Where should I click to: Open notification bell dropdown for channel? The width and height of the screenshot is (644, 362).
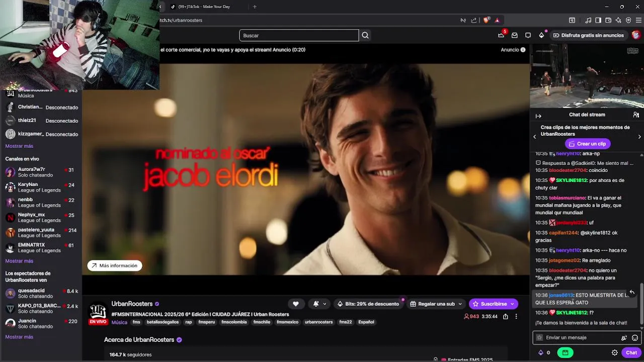tap(319, 304)
